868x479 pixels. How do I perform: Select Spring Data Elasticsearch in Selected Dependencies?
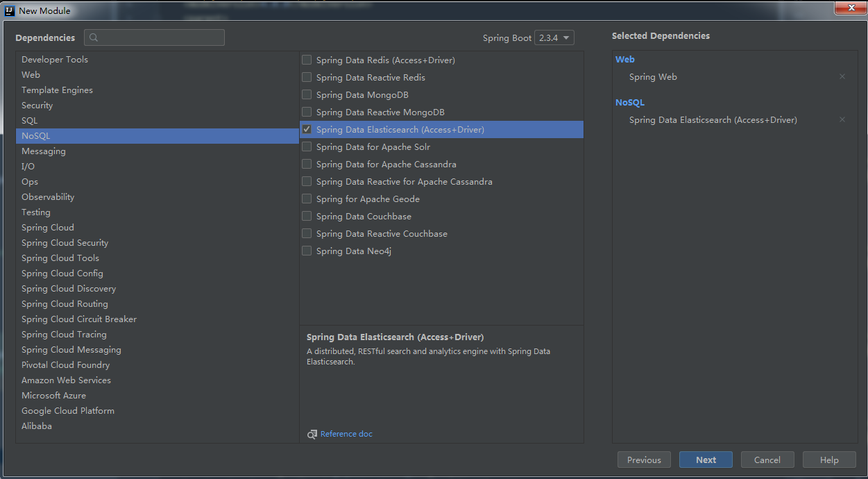713,120
